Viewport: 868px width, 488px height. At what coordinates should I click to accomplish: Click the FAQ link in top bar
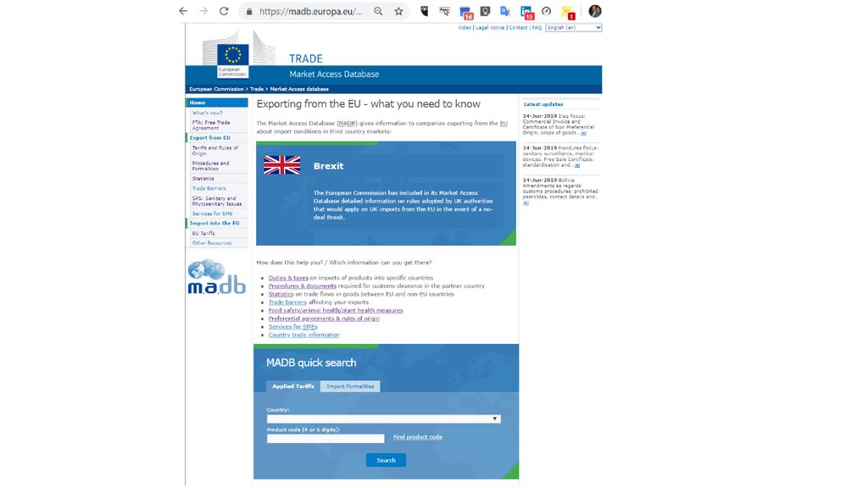(537, 28)
